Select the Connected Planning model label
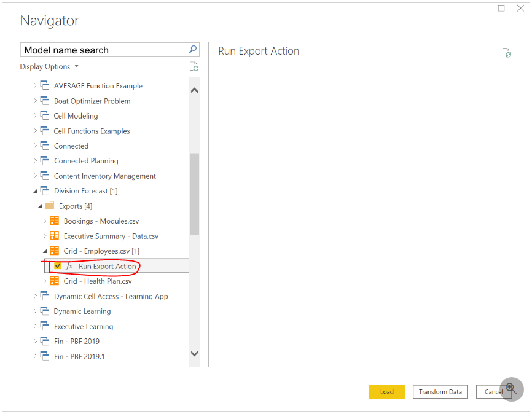Screen dimensions: 532x414 (86, 161)
